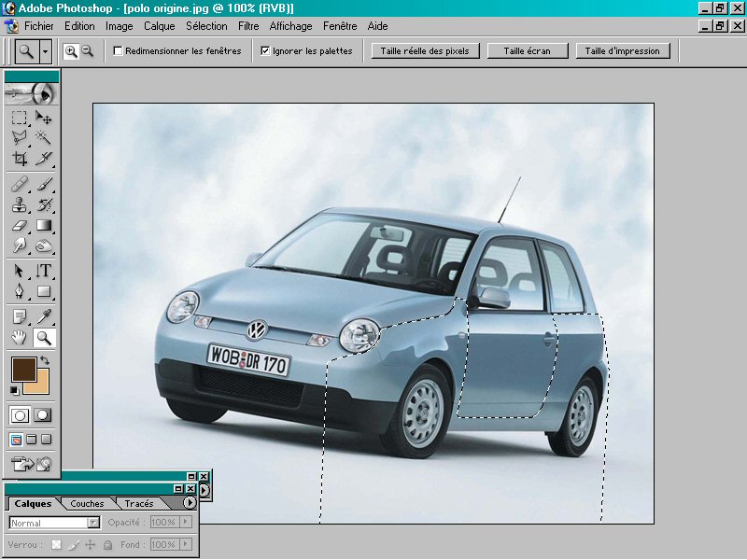The width and height of the screenshot is (747, 560).
Task: Select the Hand tool
Action: point(19,338)
